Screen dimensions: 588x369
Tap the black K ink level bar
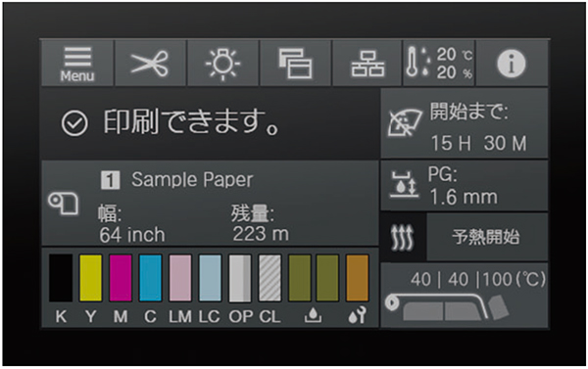[x=61, y=278]
